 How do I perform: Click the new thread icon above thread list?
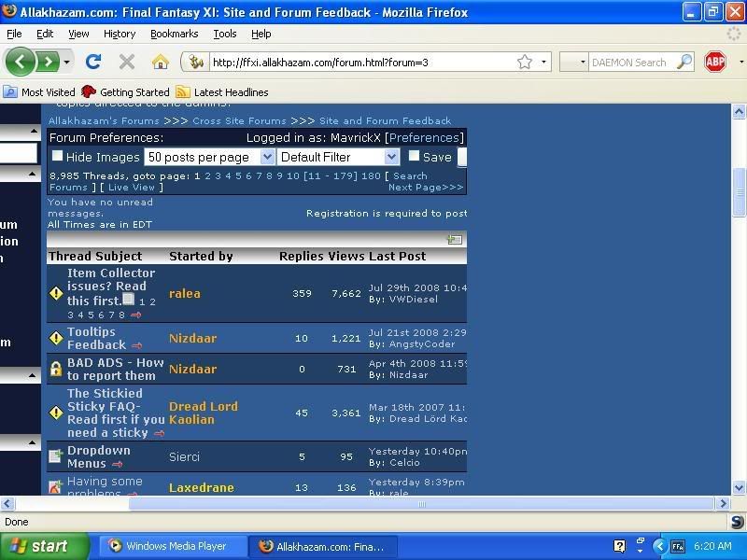455,240
